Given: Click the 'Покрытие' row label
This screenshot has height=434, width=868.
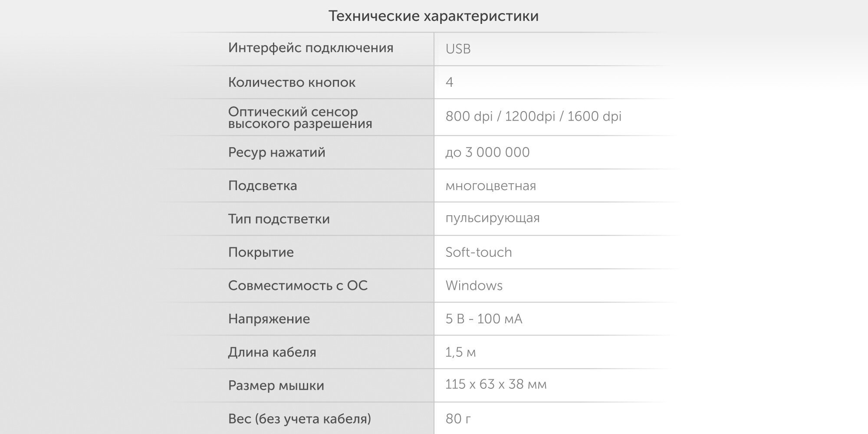Looking at the screenshot, I should pos(261,252).
